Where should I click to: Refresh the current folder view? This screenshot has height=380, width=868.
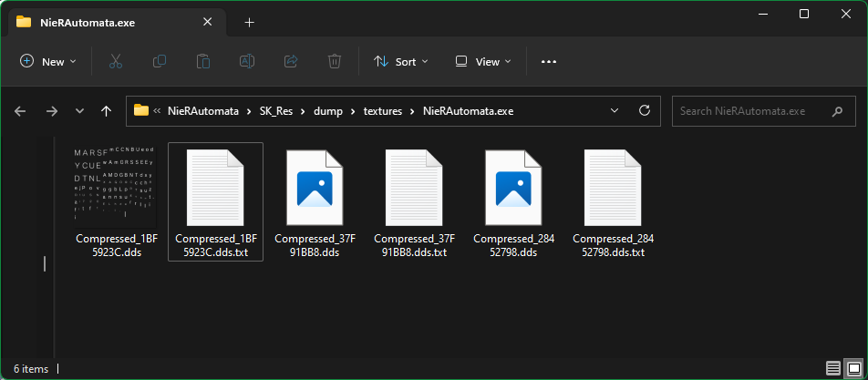[x=644, y=110]
